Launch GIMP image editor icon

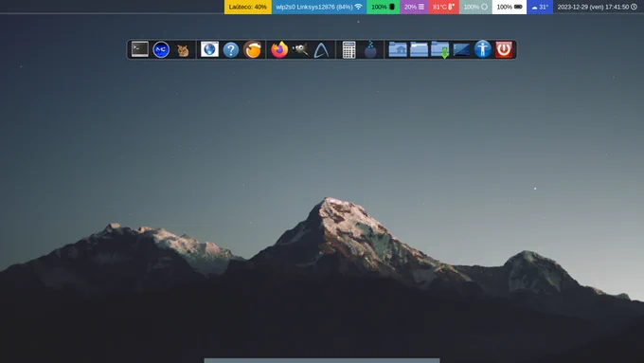pos(300,49)
